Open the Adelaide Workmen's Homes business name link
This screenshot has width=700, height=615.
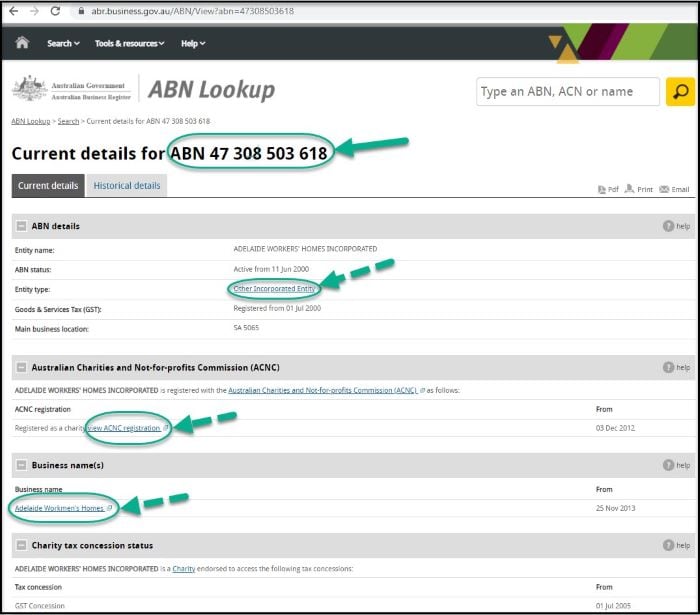point(59,508)
